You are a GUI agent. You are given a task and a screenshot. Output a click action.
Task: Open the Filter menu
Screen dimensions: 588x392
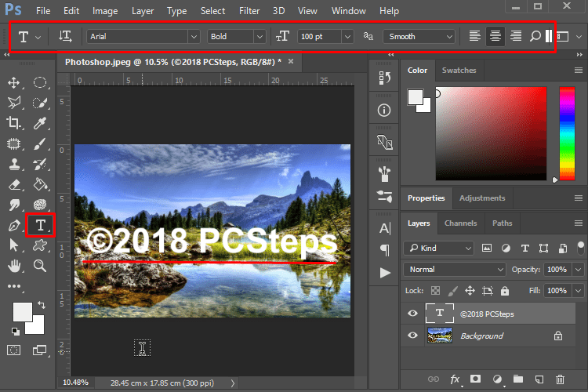pyautogui.click(x=249, y=11)
